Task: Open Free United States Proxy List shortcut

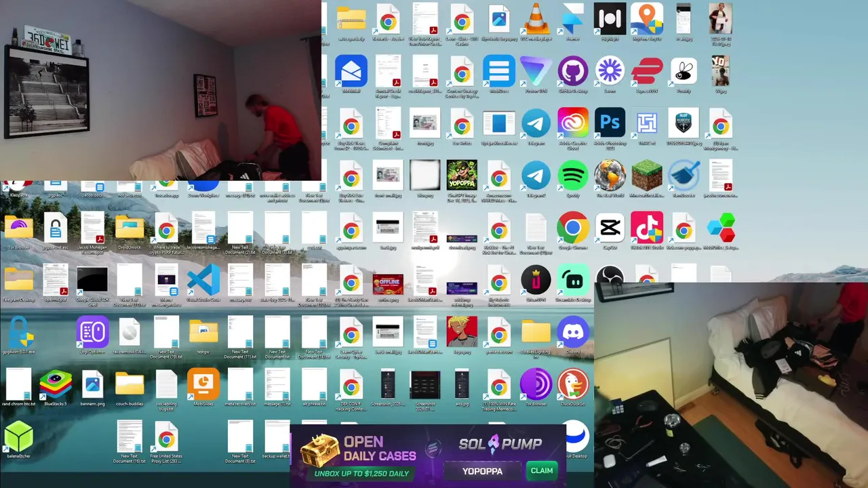Action: (x=166, y=436)
